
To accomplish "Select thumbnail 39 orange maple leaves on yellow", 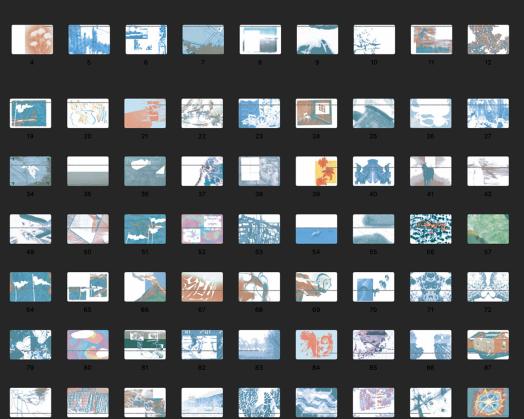I will click(316, 171).
